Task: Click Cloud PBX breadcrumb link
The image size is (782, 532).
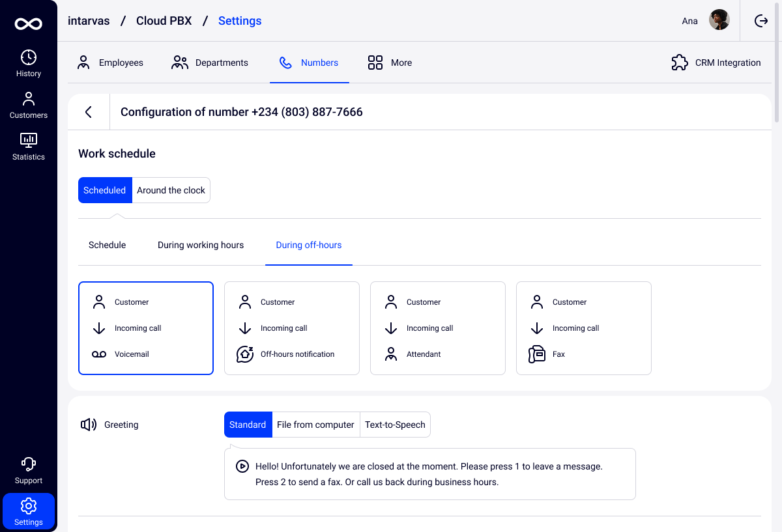Action: [x=164, y=21]
